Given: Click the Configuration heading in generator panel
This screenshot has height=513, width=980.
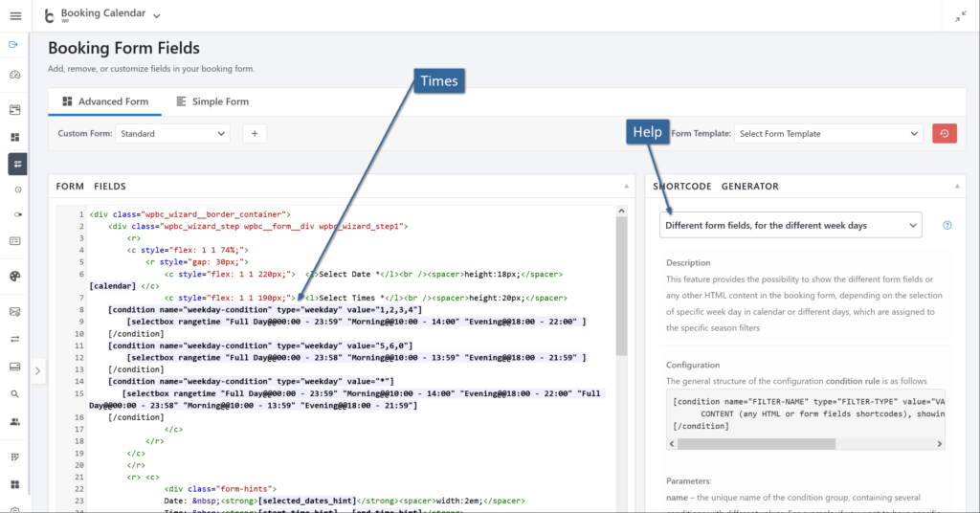Looking at the screenshot, I should (x=693, y=365).
